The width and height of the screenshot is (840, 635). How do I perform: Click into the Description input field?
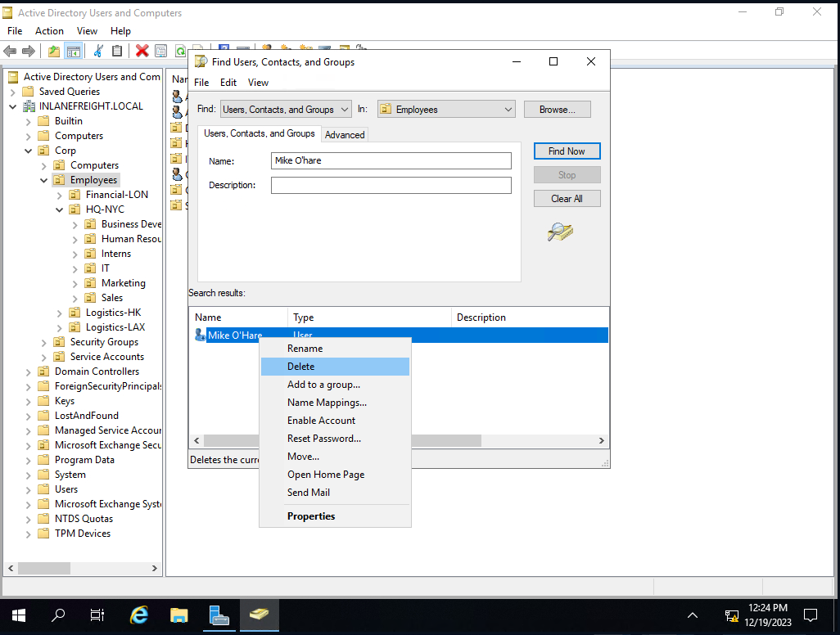point(391,185)
